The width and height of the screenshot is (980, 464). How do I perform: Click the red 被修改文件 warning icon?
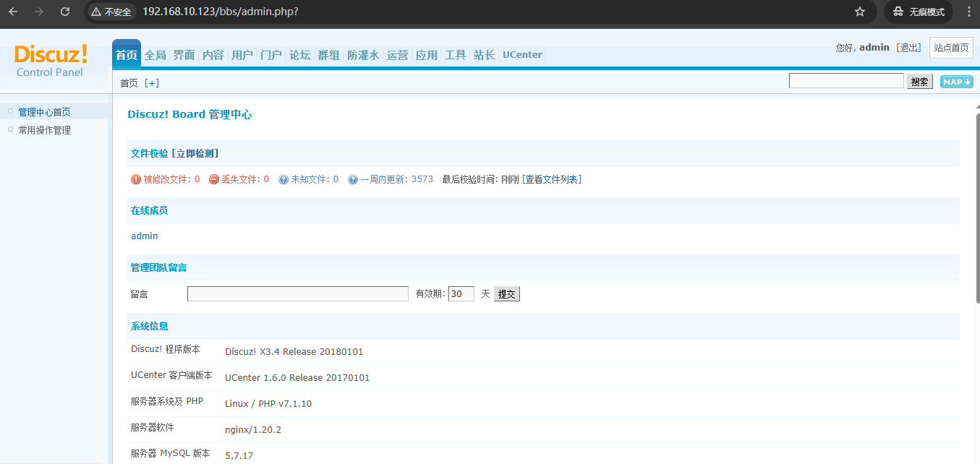[136, 179]
